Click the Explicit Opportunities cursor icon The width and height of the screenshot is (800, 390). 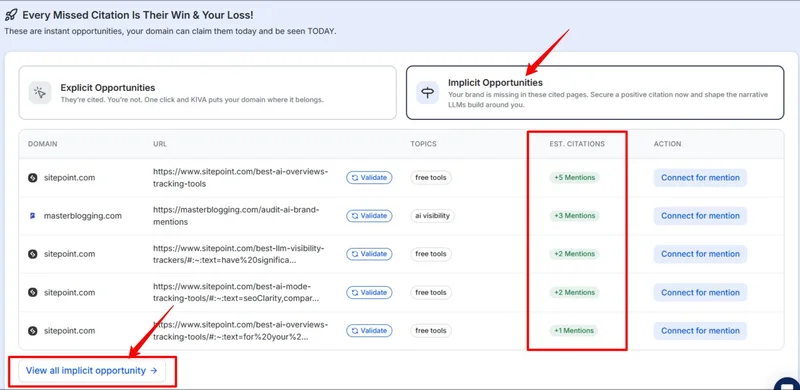coord(40,92)
